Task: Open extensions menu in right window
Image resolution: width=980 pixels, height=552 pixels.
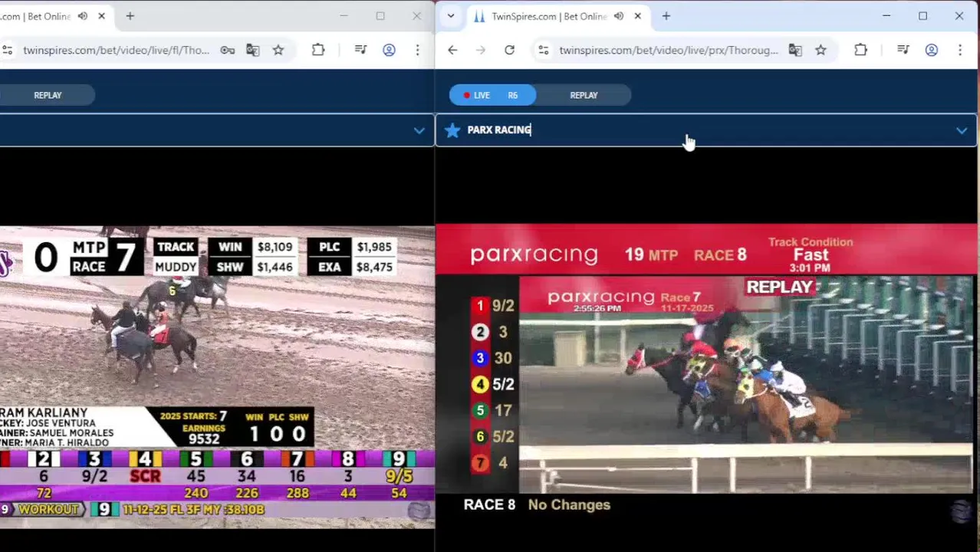Action: coord(860,50)
